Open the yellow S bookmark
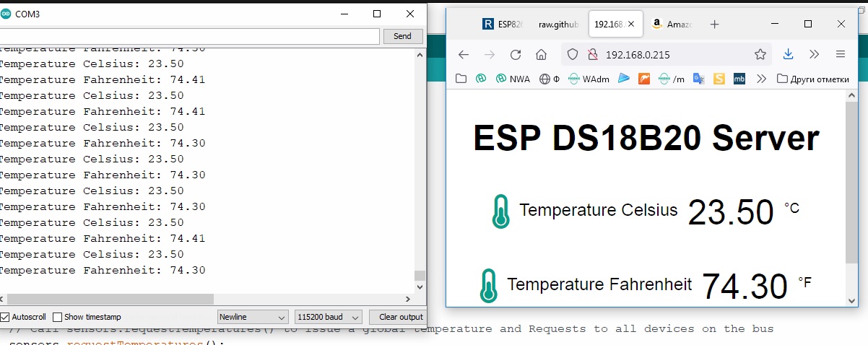The height and width of the screenshot is (345, 868). 719,79
